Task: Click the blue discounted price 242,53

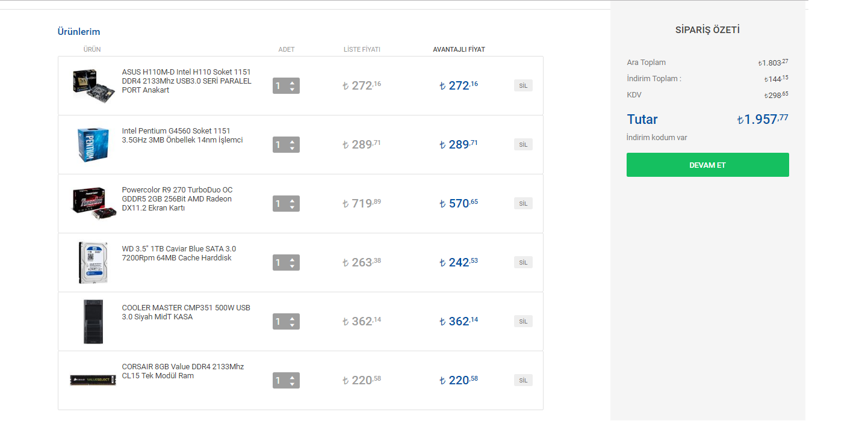Action: tap(459, 262)
